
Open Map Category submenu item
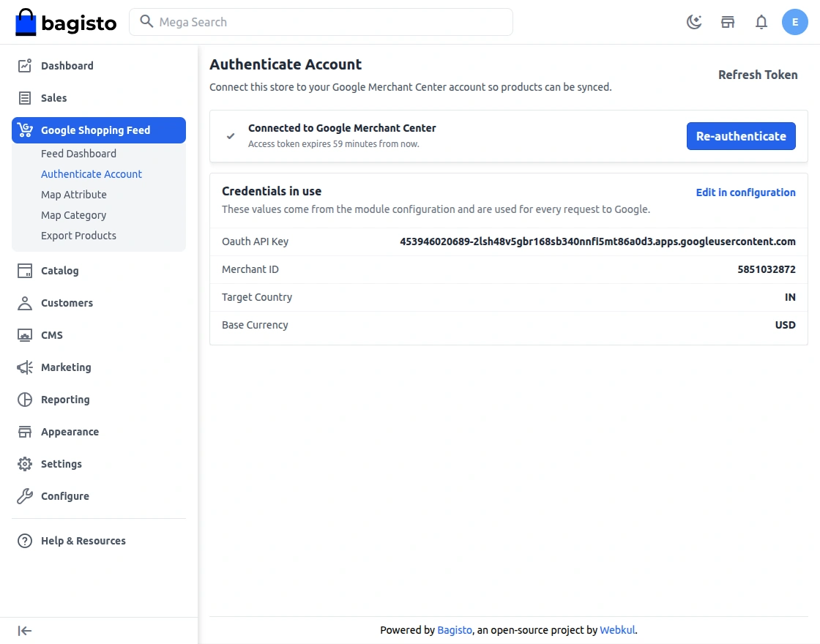(x=74, y=215)
